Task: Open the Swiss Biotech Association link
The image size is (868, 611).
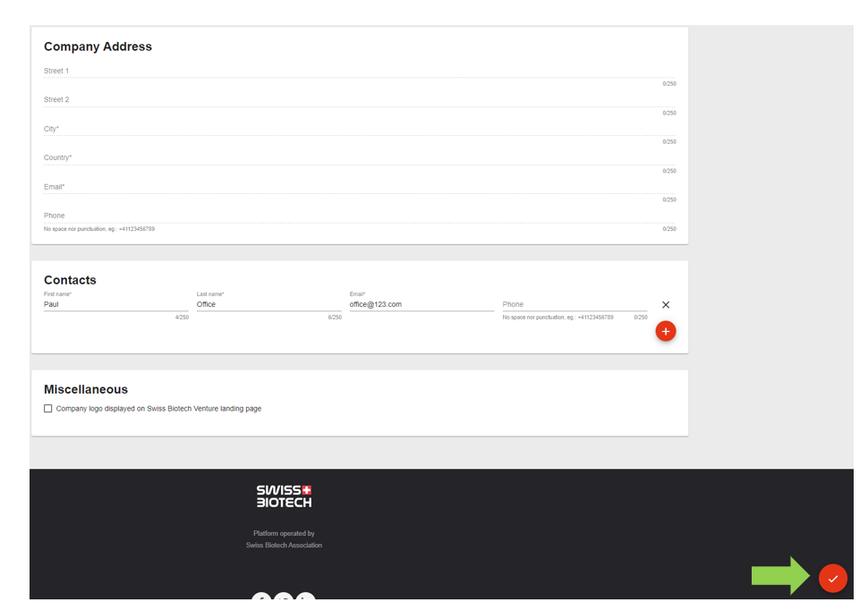Action: tap(284, 545)
